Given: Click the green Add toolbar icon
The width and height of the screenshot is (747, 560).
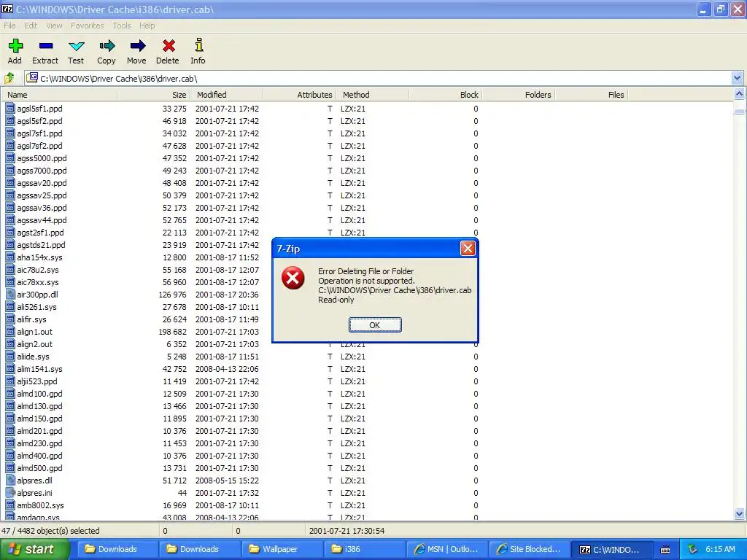Looking at the screenshot, I should point(15,46).
